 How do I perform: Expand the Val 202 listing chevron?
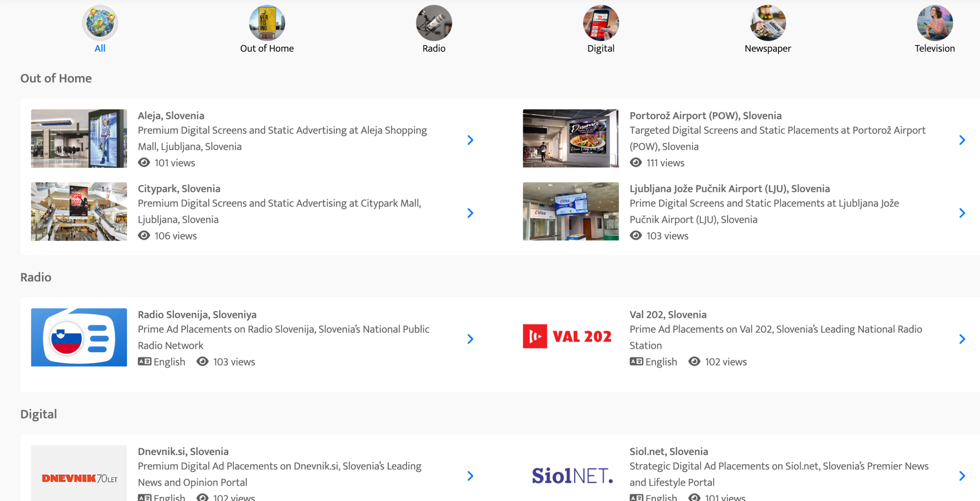(x=962, y=339)
